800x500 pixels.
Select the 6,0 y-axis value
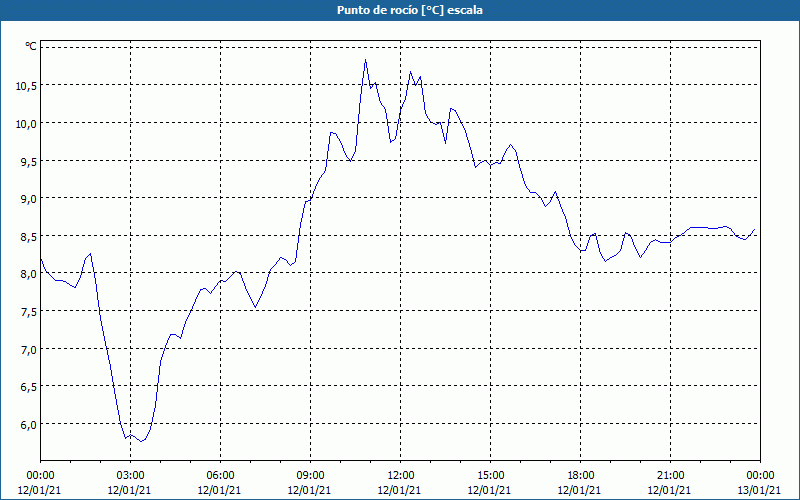29,424
